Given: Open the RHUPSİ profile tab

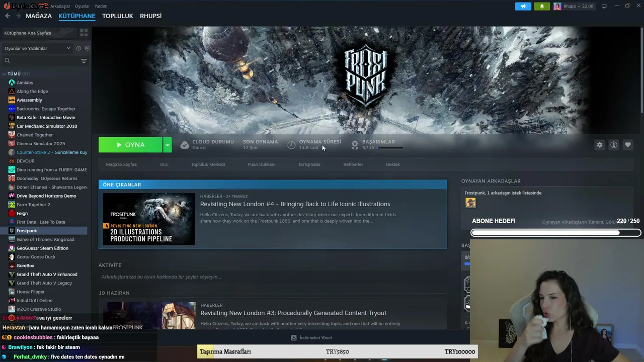Looking at the screenshot, I should pyautogui.click(x=151, y=16).
